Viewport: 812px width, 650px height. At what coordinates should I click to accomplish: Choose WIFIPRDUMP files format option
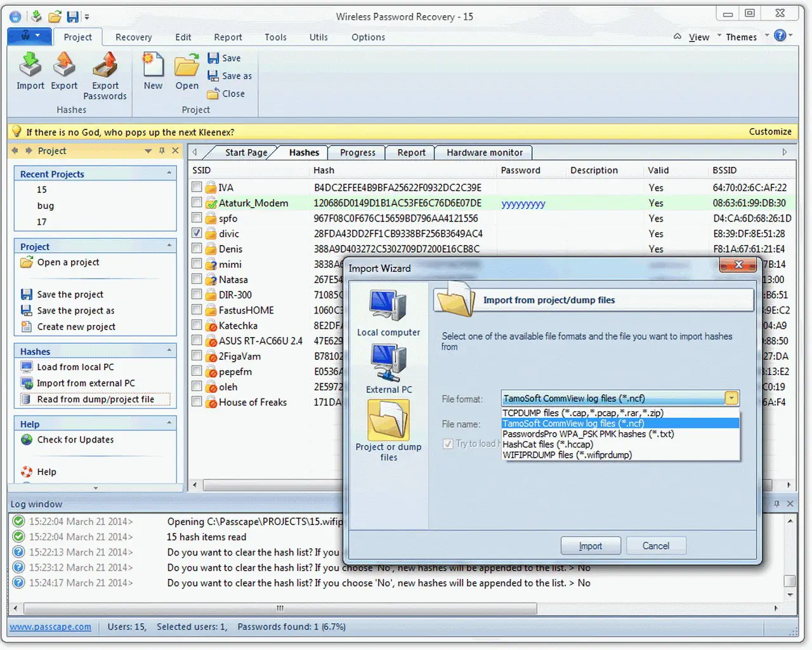coord(620,454)
